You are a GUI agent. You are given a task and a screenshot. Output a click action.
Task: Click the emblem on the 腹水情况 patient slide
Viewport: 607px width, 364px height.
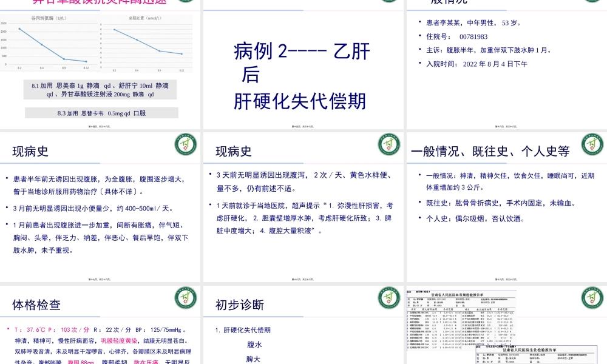pyautogui.click(x=592, y=2)
